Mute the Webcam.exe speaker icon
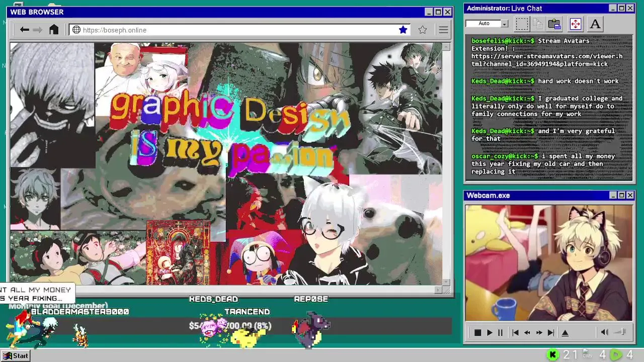The height and width of the screenshot is (362, 644). pos(604,332)
